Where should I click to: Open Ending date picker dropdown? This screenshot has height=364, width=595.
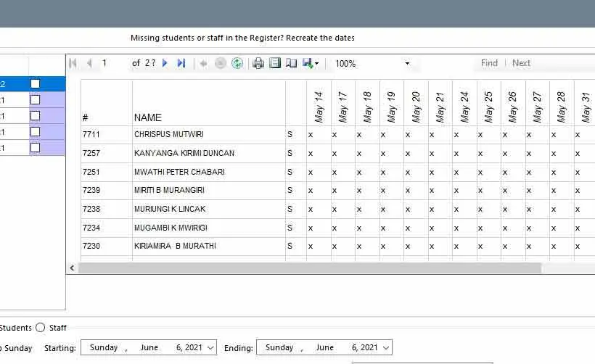tap(386, 348)
